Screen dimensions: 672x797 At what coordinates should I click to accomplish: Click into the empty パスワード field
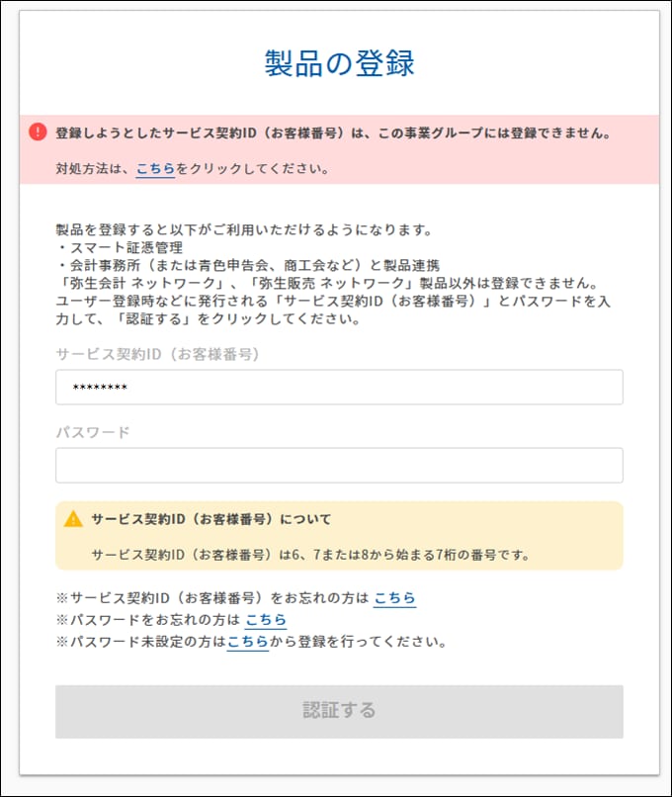tap(339, 465)
